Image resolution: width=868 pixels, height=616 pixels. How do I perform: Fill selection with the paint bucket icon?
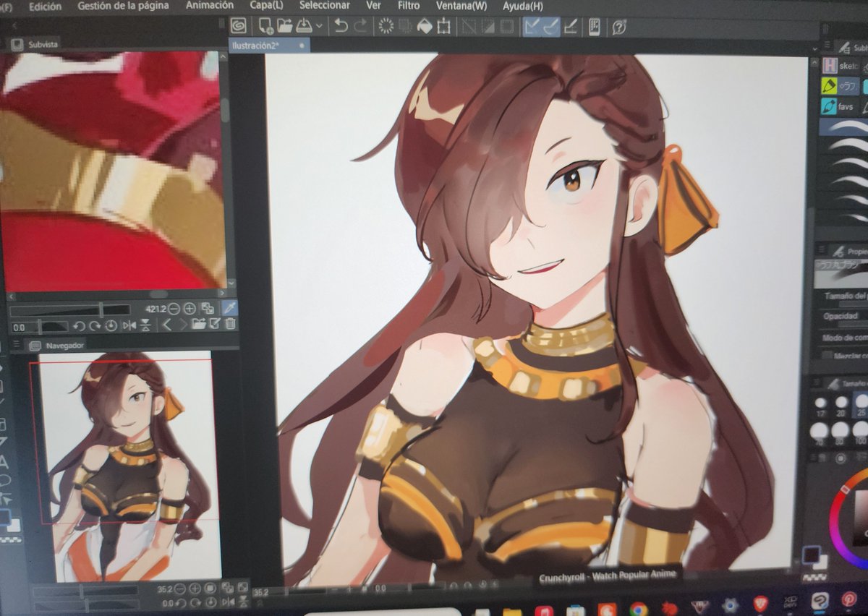(425, 26)
